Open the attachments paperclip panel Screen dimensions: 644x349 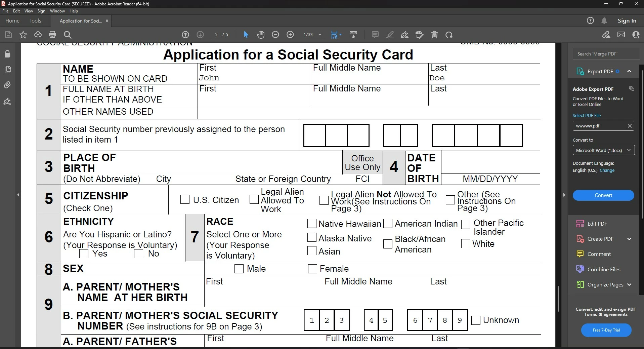[7, 85]
